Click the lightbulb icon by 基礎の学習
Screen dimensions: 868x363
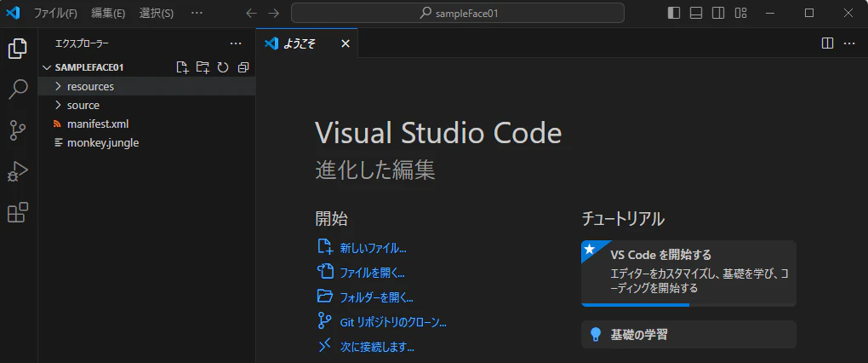(x=596, y=334)
